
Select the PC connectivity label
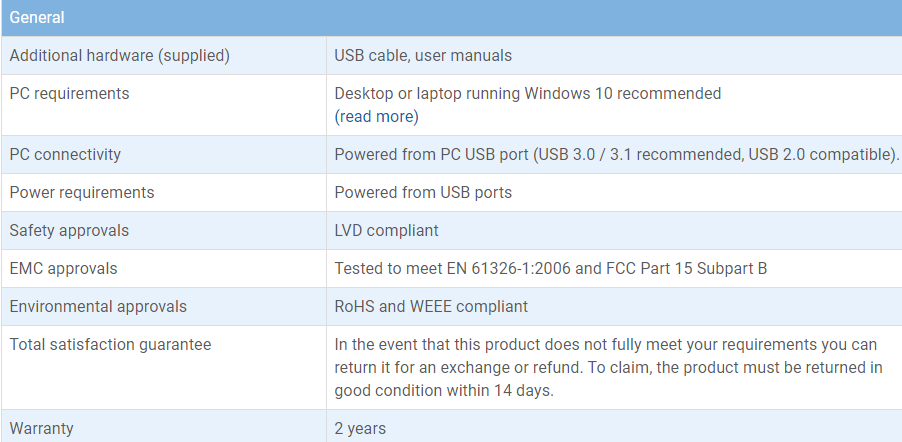(65, 155)
